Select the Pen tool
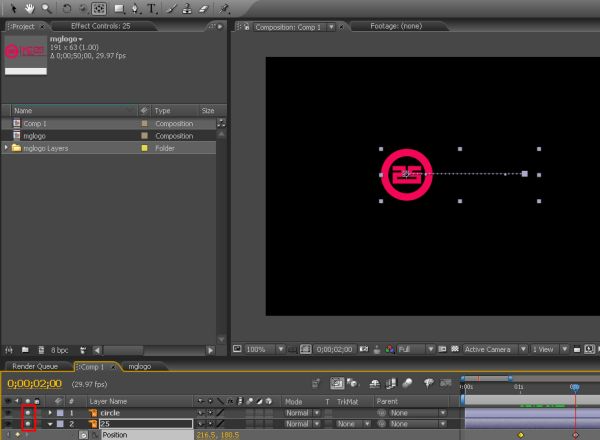 click(x=135, y=8)
